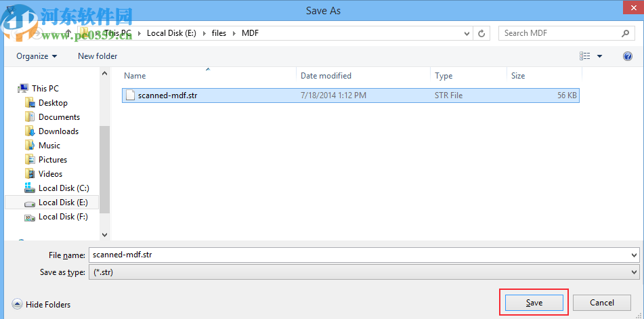
Task: Click the Videos folder icon
Action: coord(30,173)
